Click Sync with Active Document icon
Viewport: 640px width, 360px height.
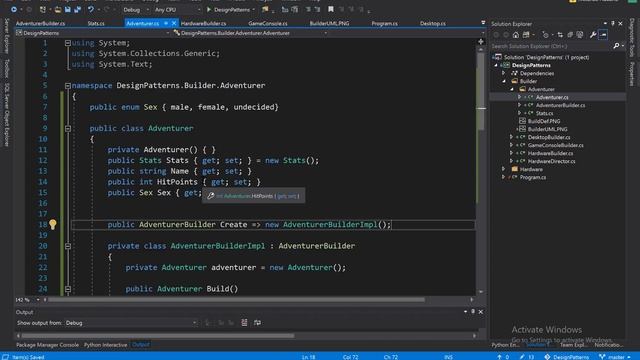[560, 35]
